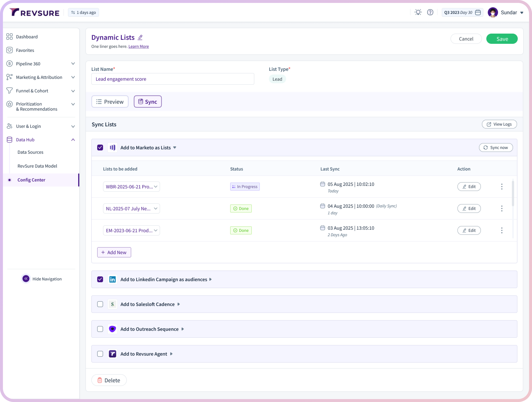Click the 1 days ago sync indicator
The height and width of the screenshot is (402, 532).
(83, 13)
